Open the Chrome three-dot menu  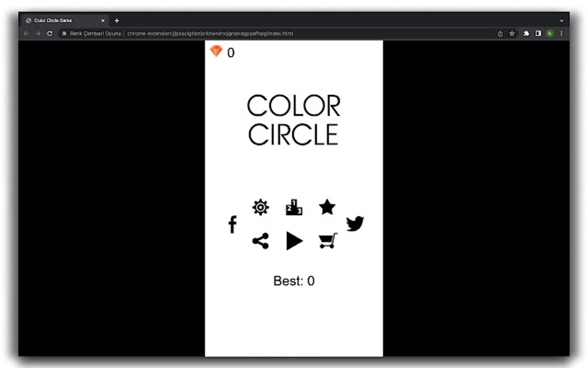tap(562, 33)
